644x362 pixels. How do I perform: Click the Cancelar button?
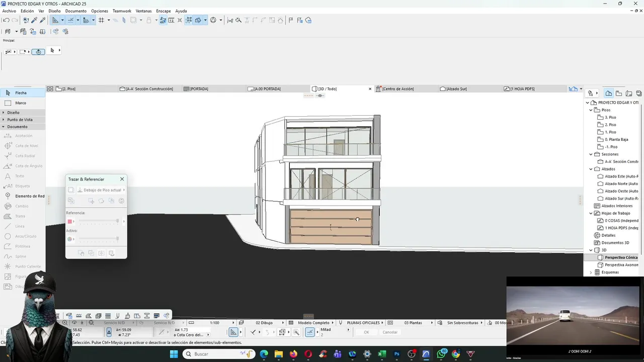pyautogui.click(x=390, y=332)
